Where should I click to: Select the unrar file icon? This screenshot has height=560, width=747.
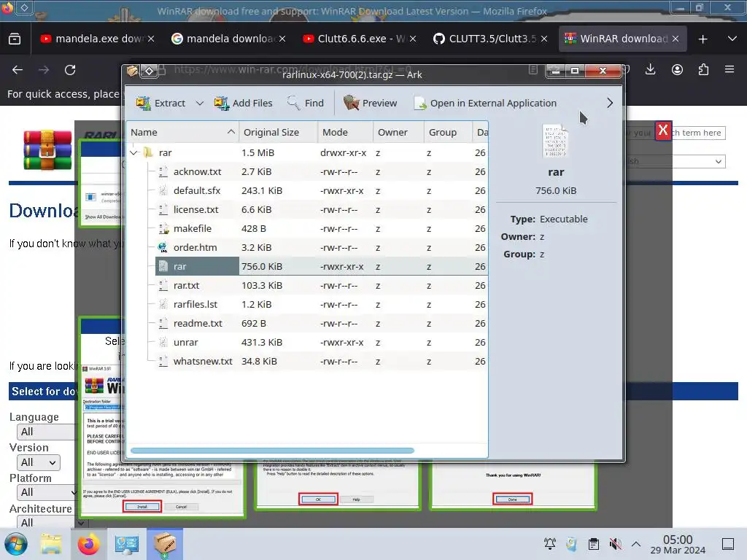pos(163,343)
